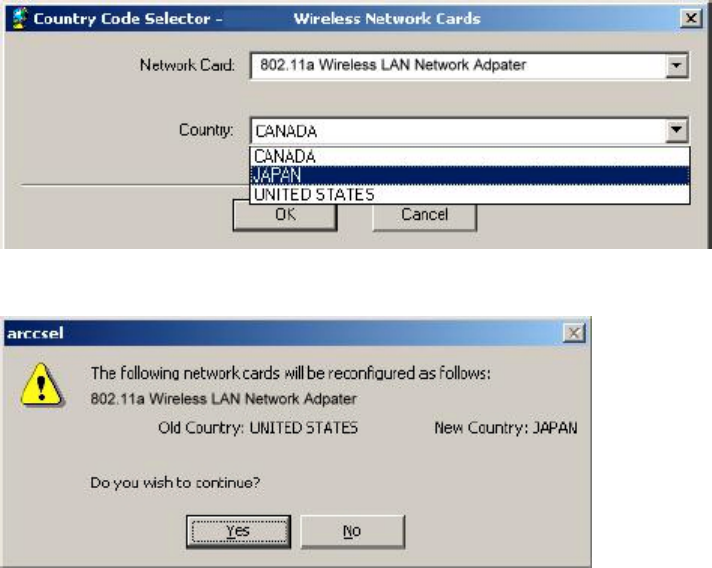The height and width of the screenshot is (568, 712).
Task: Click adapter name text in arccsel dialog
Action: (x=223, y=399)
